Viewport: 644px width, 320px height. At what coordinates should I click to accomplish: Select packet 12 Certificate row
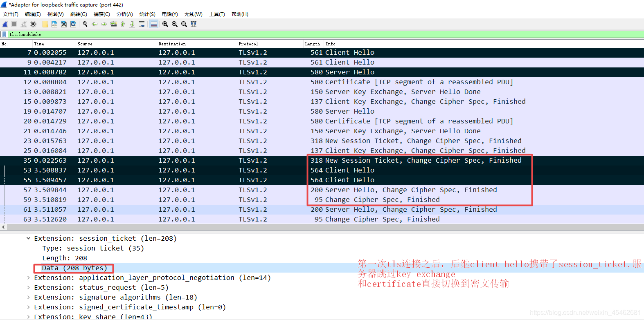322,82
